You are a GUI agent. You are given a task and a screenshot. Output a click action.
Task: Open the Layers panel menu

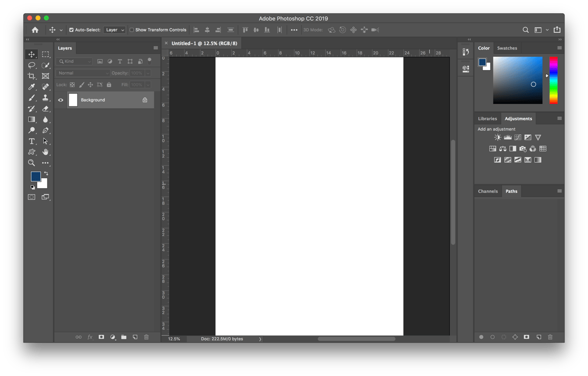coord(155,48)
